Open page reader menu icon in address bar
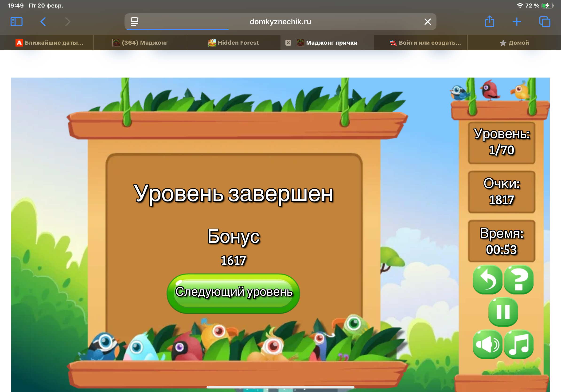The height and width of the screenshot is (392, 561). pos(134,22)
